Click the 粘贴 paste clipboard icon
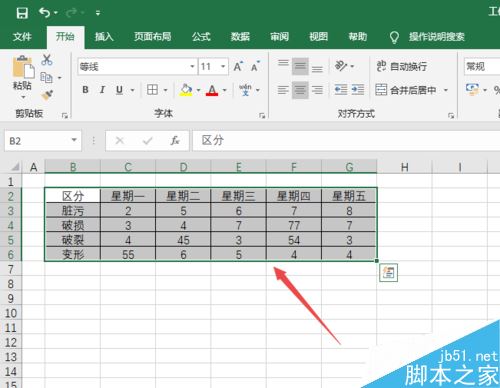The width and height of the screenshot is (500, 388). tap(23, 68)
